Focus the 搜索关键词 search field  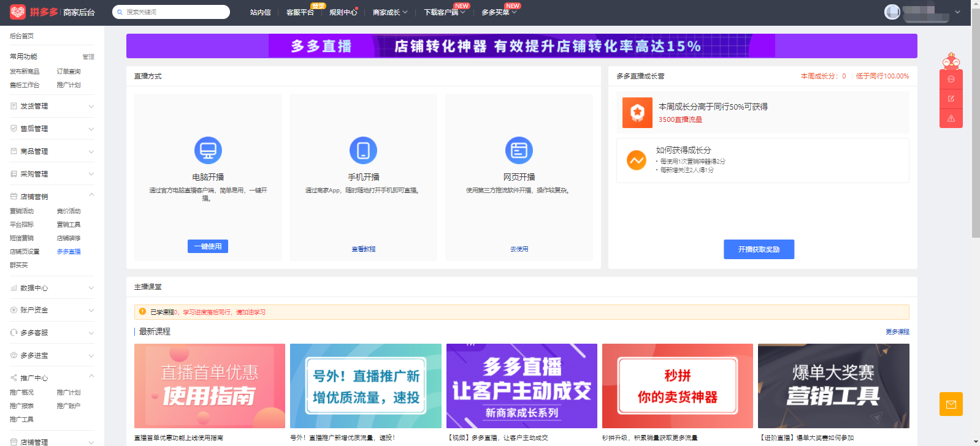tap(171, 12)
